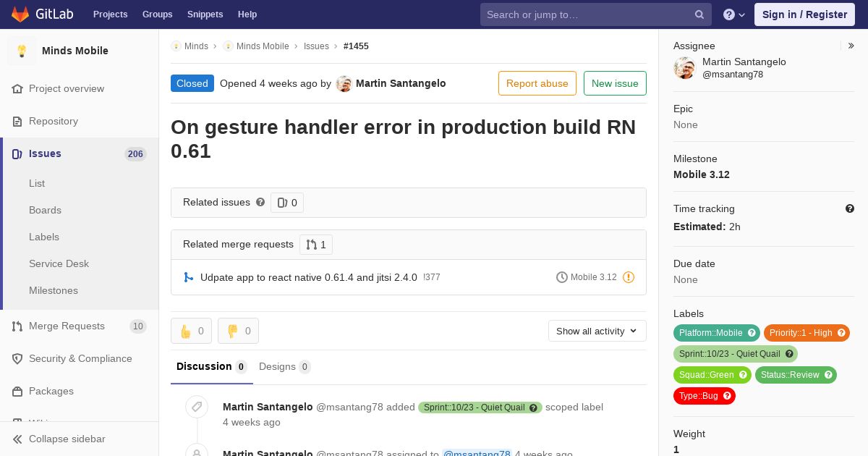This screenshot has height=456, width=868.
Task: Open the Groups menu in navbar
Action: (157, 14)
